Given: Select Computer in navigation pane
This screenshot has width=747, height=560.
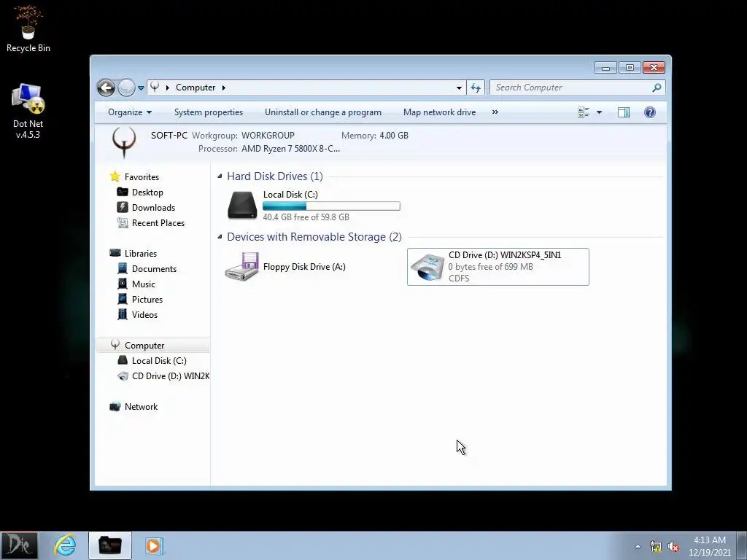Looking at the screenshot, I should point(152,345).
